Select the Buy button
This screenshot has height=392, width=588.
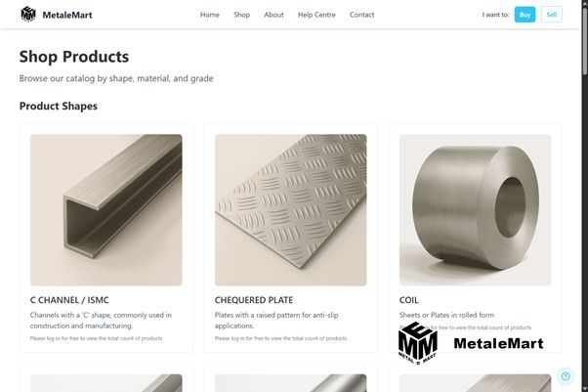tap(525, 15)
